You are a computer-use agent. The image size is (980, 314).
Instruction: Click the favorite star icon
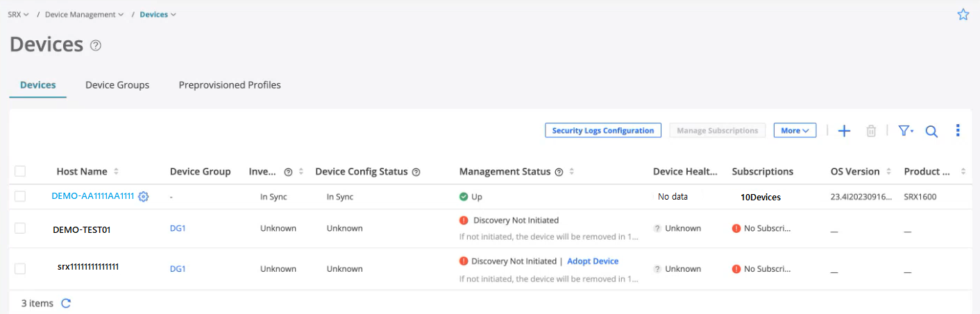963,15
